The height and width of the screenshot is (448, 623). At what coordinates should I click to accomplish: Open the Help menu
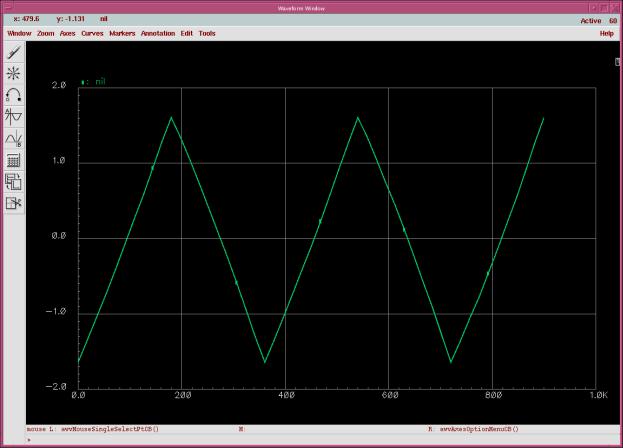607,33
